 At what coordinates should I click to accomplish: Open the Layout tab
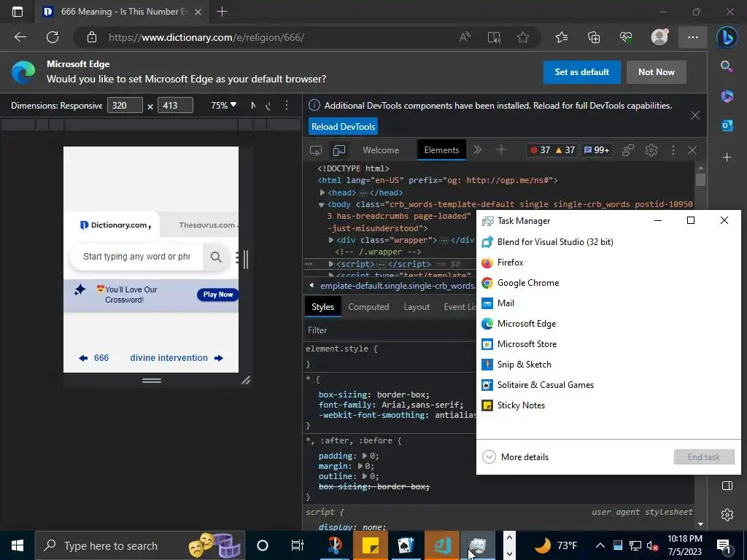417,307
